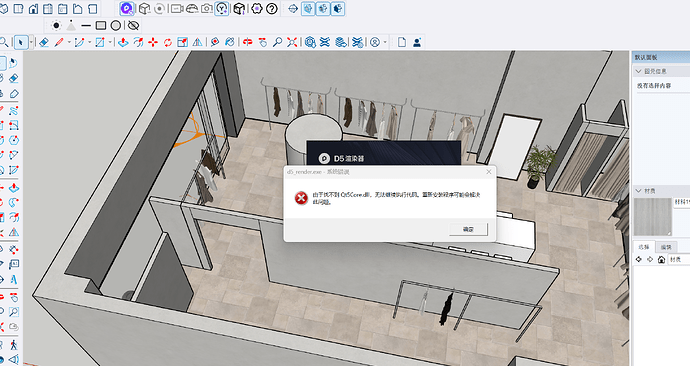
Task: Click the material name field
Action: click(682, 202)
